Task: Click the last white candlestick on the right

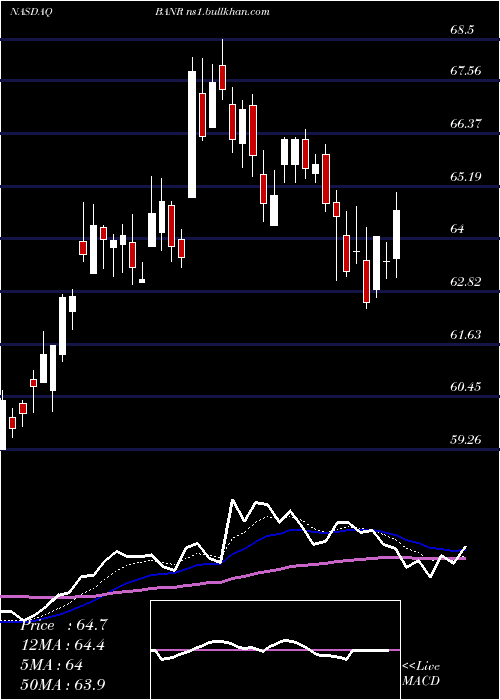Action: coord(396,234)
